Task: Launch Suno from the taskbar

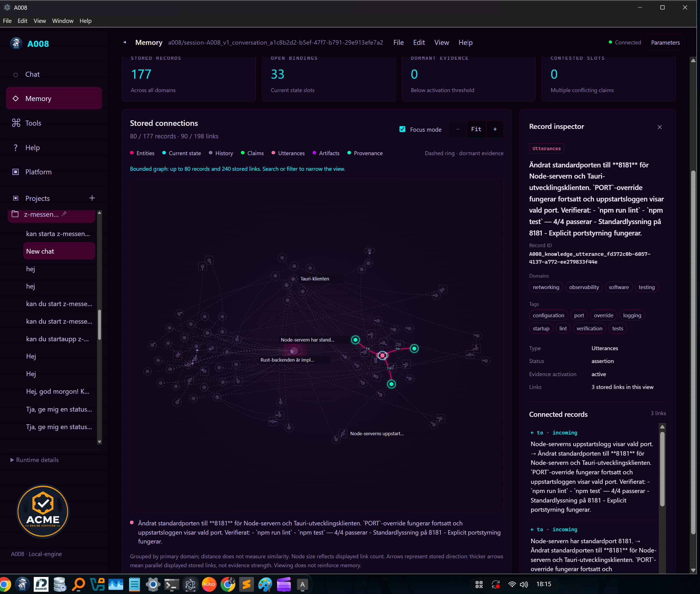Action: [209, 584]
